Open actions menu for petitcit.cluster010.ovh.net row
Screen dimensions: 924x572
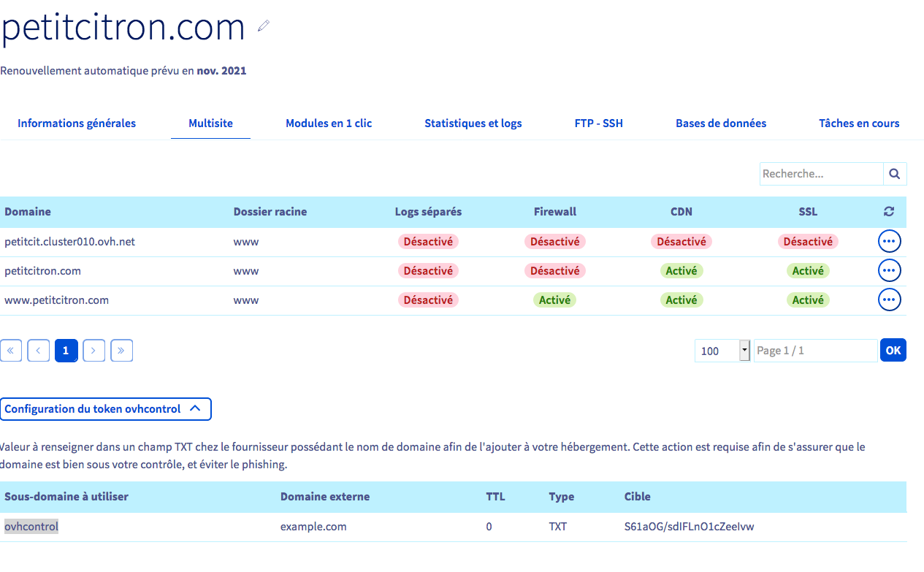[889, 241]
